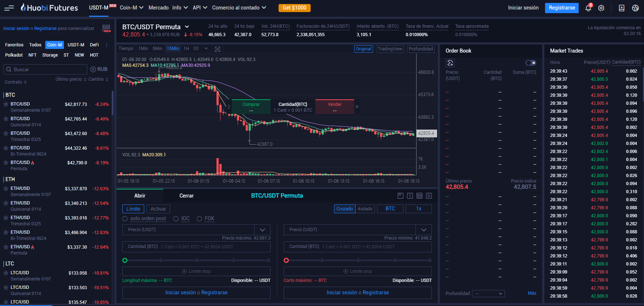Favorite the BTC/USD Semanalmente 0107 star
The height and width of the screenshot is (306, 644).
(x=6, y=104)
